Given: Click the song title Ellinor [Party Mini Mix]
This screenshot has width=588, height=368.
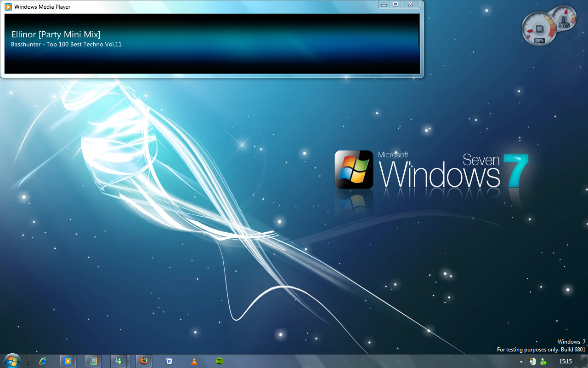Looking at the screenshot, I should click(x=56, y=34).
